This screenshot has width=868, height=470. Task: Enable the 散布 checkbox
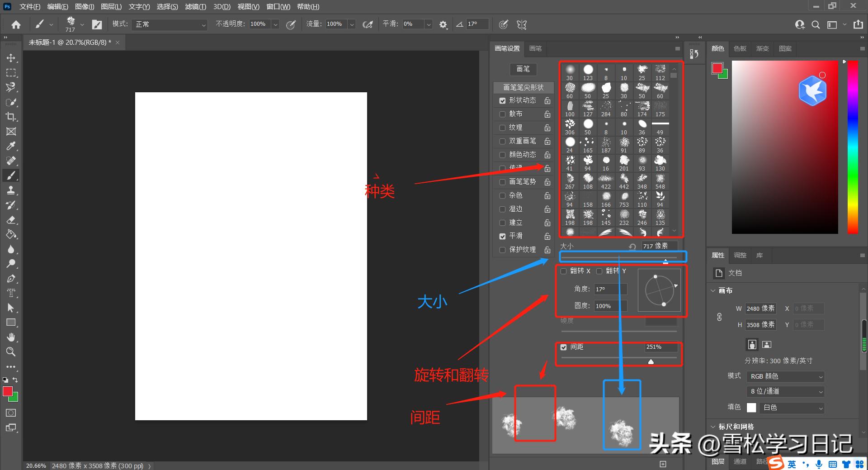(502, 114)
